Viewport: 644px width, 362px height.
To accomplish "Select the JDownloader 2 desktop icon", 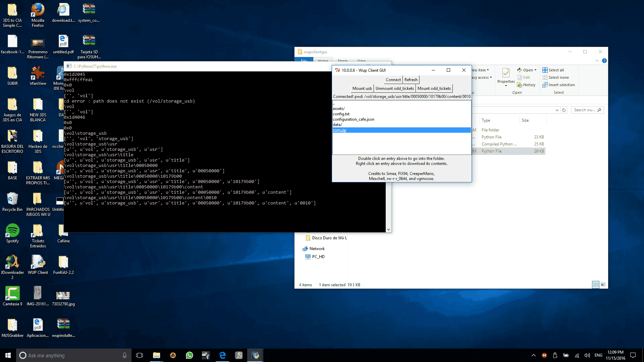I will click(12, 267).
